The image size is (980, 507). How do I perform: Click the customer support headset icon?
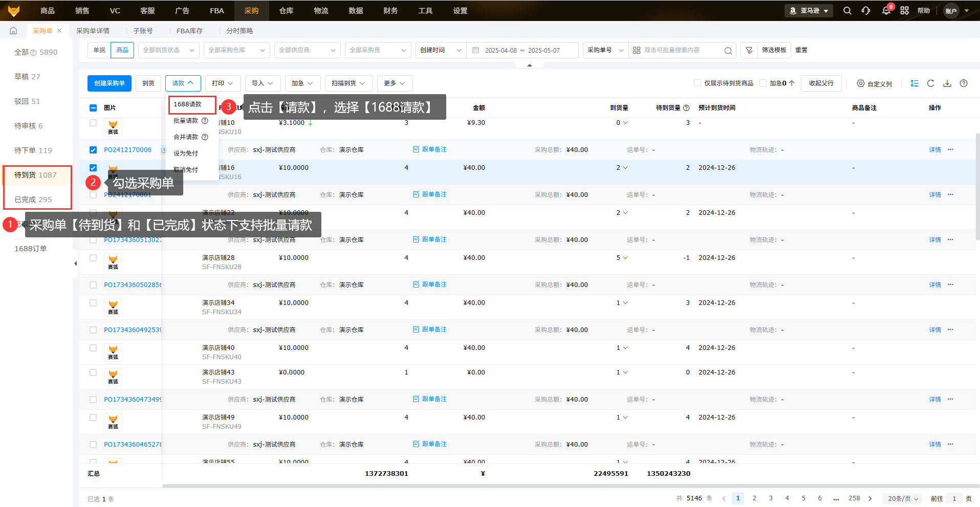click(x=866, y=11)
